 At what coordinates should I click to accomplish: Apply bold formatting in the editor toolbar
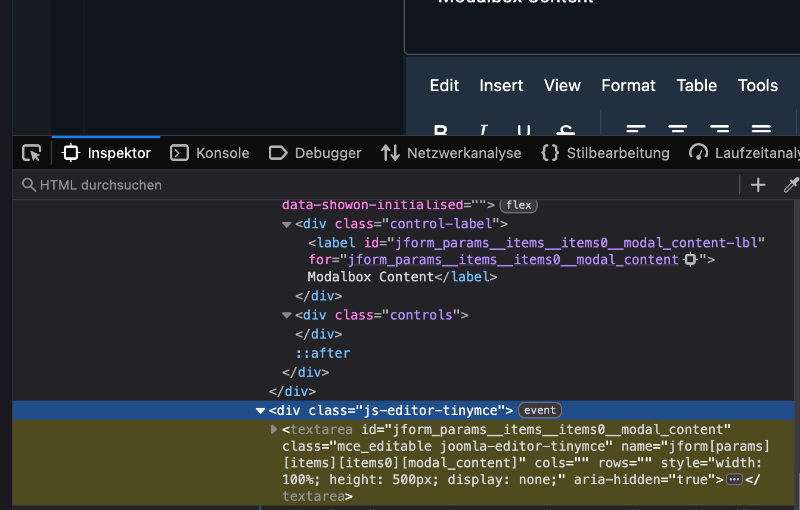point(440,131)
